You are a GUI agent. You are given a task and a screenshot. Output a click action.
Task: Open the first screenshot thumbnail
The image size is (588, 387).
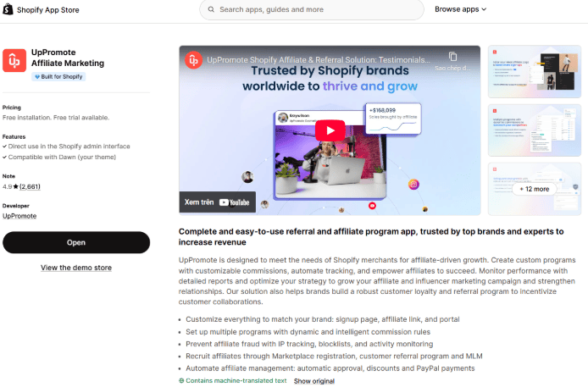point(535,71)
